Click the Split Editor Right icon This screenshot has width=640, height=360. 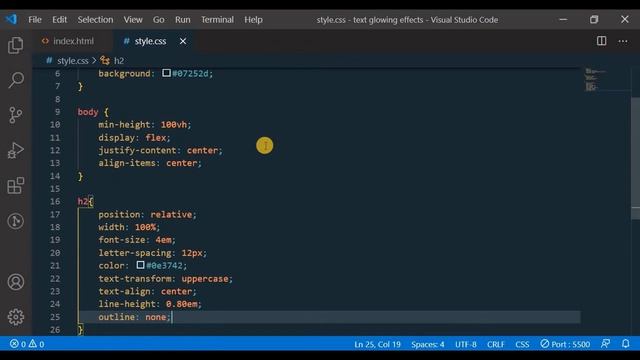coord(601,41)
